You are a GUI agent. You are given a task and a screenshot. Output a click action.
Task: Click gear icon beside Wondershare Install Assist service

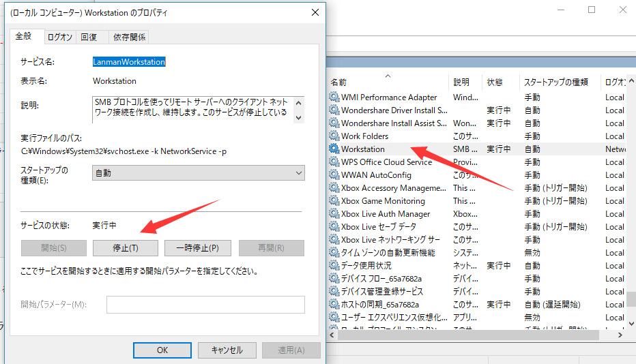tap(334, 123)
